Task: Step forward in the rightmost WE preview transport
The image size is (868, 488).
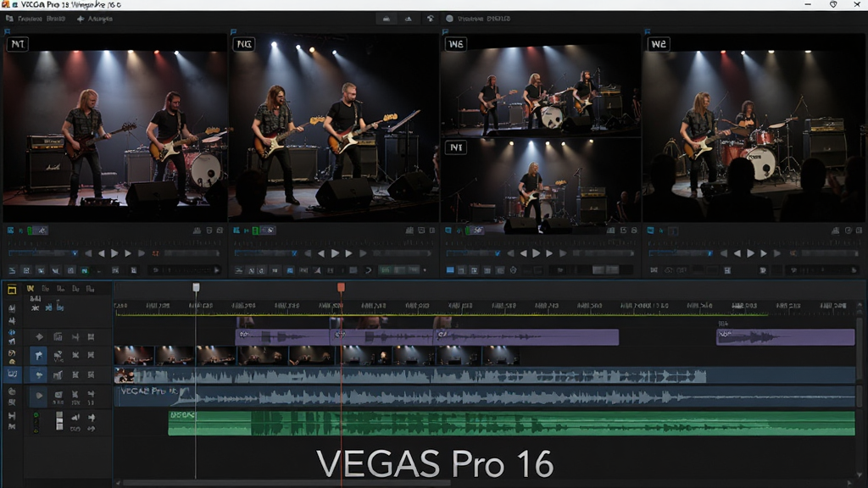Action: pyautogui.click(x=764, y=253)
